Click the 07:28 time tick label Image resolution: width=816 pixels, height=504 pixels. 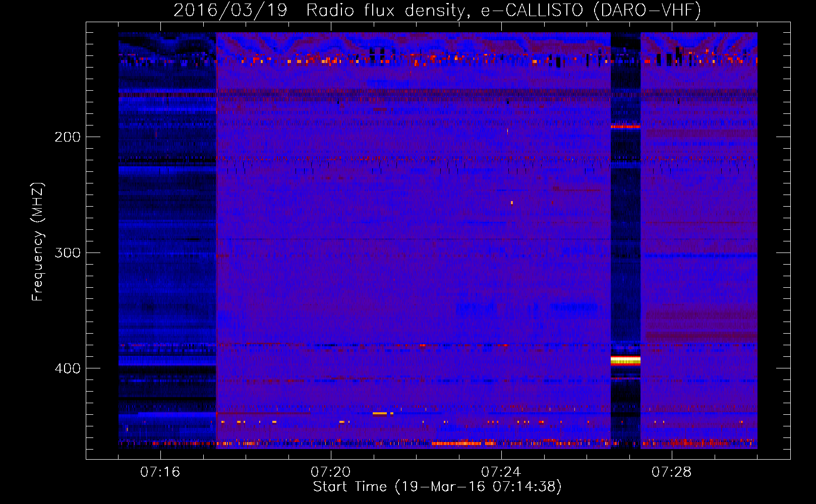pos(671,472)
